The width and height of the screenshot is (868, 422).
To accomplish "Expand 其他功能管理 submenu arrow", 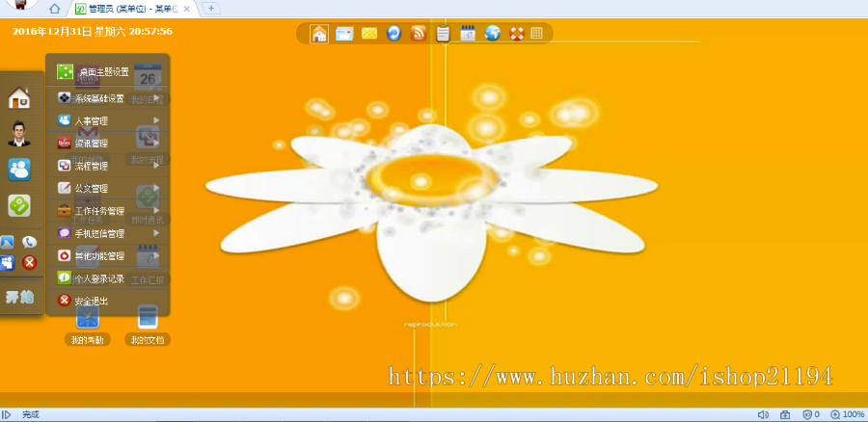I will pyautogui.click(x=156, y=255).
